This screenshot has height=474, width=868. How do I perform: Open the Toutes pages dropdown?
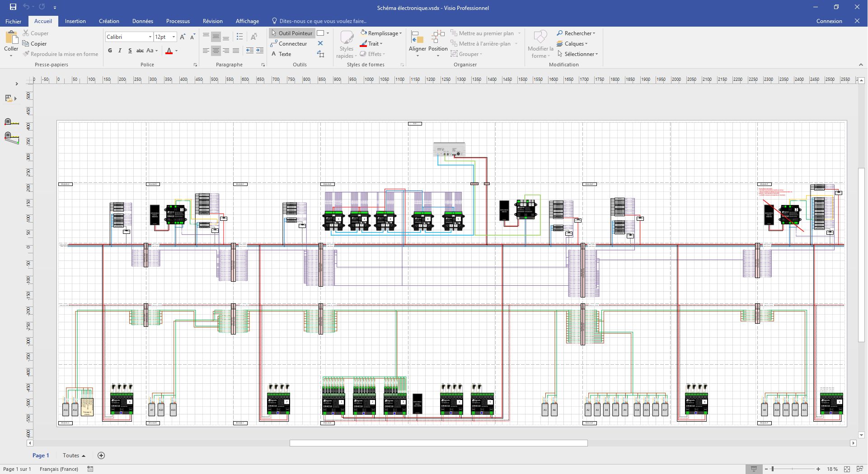point(73,455)
